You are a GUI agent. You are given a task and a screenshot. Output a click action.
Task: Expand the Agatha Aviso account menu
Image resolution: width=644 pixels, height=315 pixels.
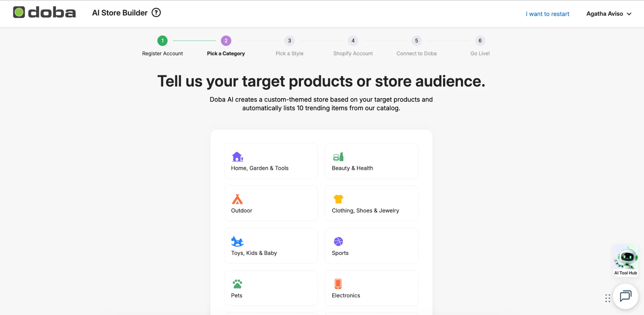[609, 14]
